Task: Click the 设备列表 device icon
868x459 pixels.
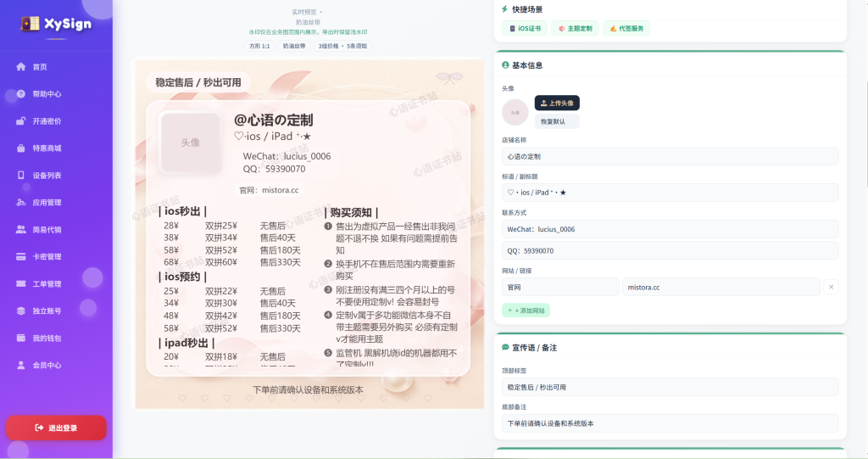Action: click(21, 175)
